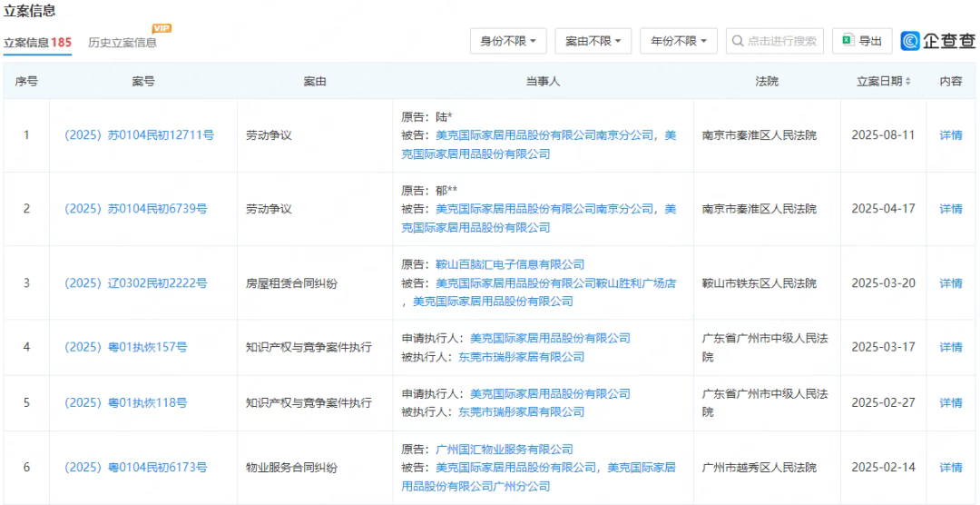Viewport: 980px width, 505px height.
Task: Open 南京分公司 defendant link in row 1
Action: point(544,135)
